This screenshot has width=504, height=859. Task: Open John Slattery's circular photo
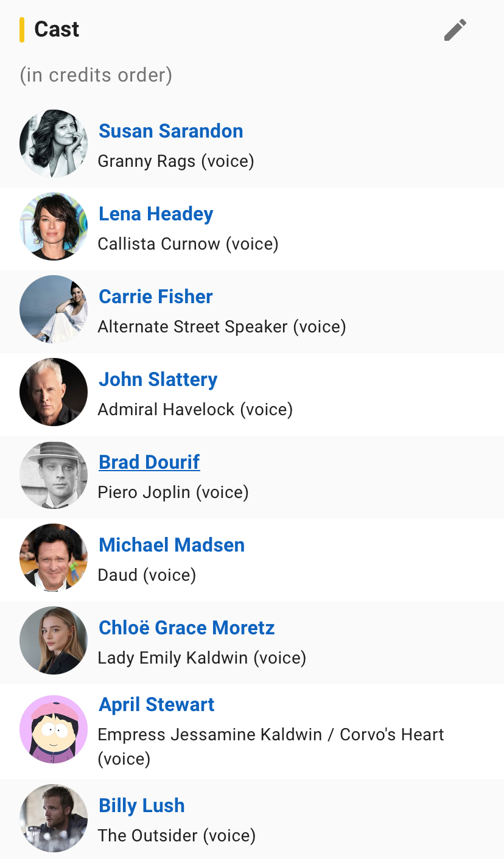54,392
